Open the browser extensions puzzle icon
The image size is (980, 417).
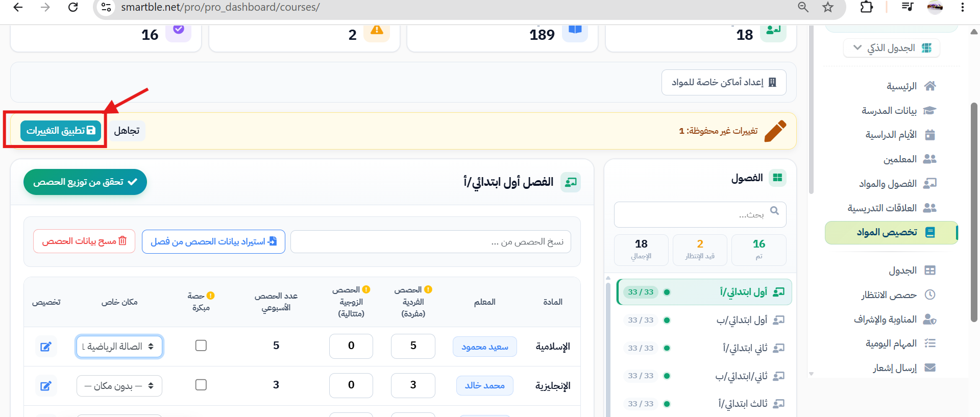866,7
